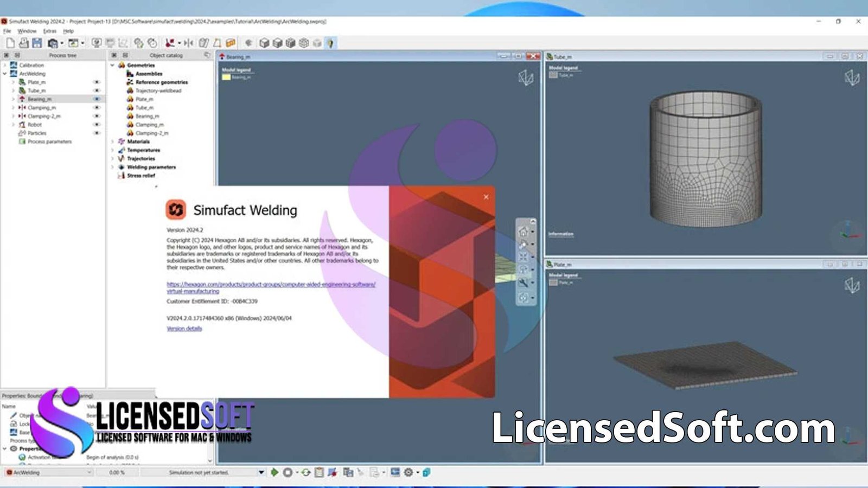Image resolution: width=868 pixels, height=488 pixels.
Task: Toggle visibility eye for Bearing_m in process tree
Action: point(97,99)
